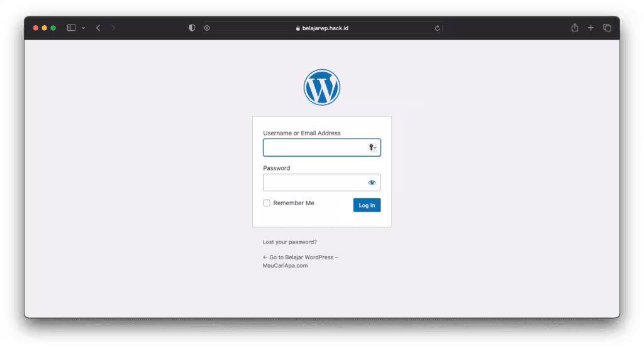Go to Belajar WordPress MauCariApa.com link
Screen dimensions: 644x350
click(300, 261)
